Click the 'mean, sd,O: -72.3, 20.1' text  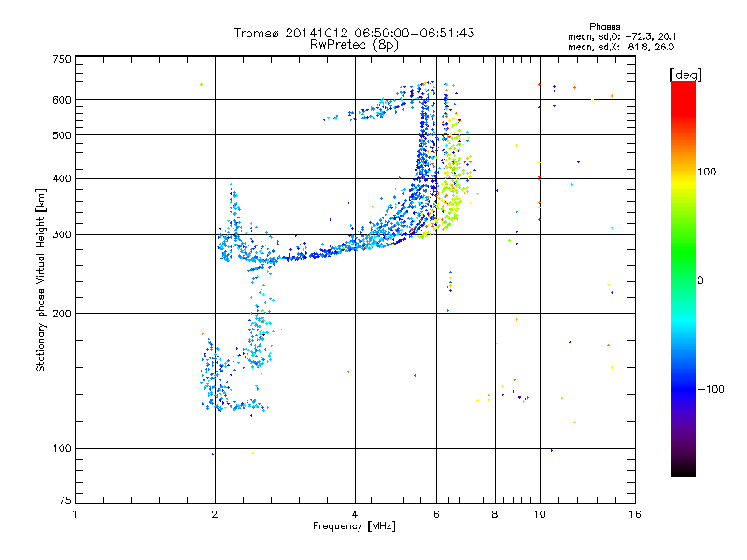point(622,37)
